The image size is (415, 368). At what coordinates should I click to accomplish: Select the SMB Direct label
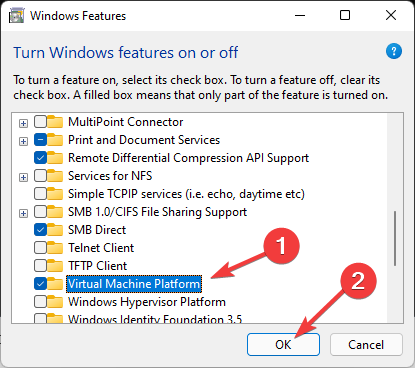[x=97, y=230]
